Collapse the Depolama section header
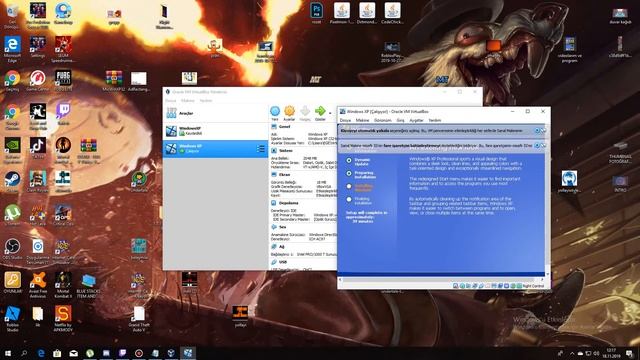640x360 pixels. coord(288,203)
